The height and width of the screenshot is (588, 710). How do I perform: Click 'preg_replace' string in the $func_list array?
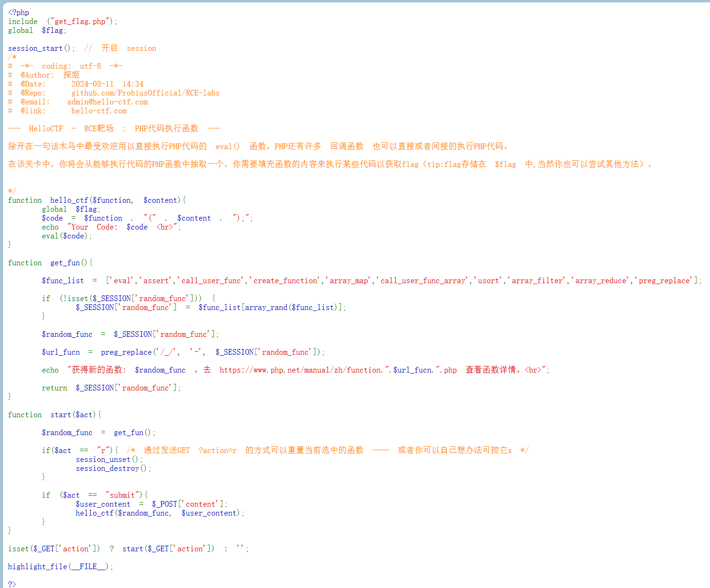665,281
